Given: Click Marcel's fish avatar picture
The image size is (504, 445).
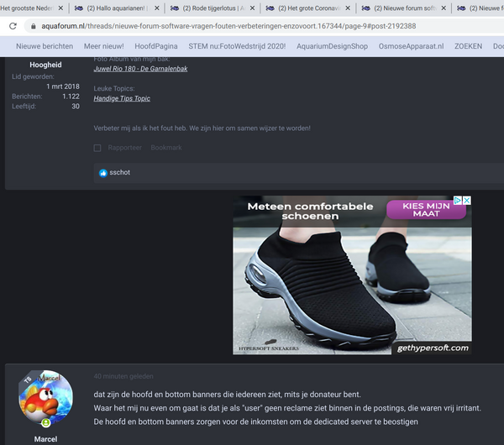Looking at the screenshot, I should 45,397.
